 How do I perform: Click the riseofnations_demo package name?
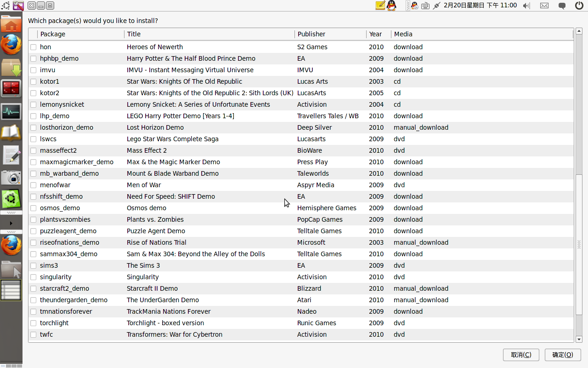(x=69, y=242)
